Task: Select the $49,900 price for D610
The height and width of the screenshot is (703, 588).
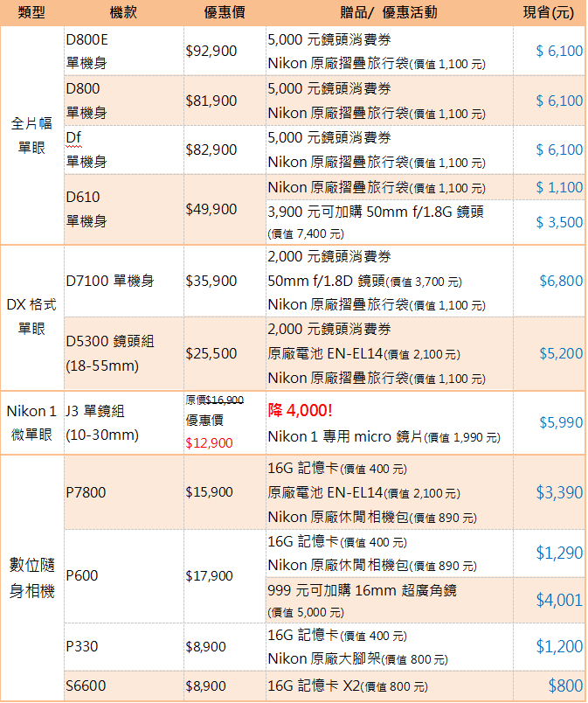Action: point(211,209)
